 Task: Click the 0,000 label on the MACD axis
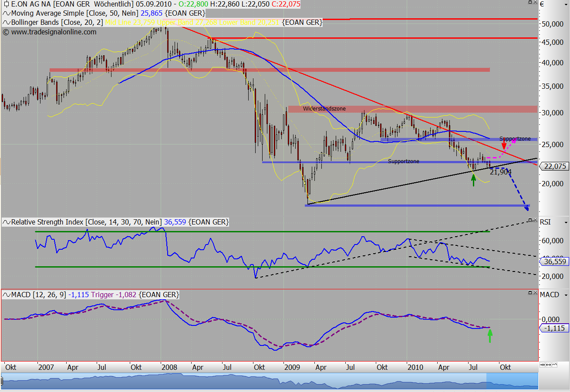pos(551,319)
